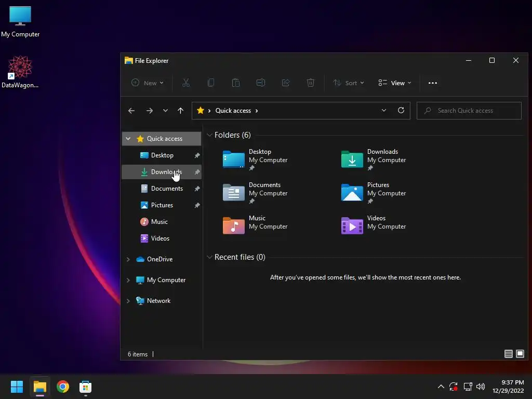This screenshot has width=532, height=399.
Task: Expand My Computer tree node
Action: 128,280
